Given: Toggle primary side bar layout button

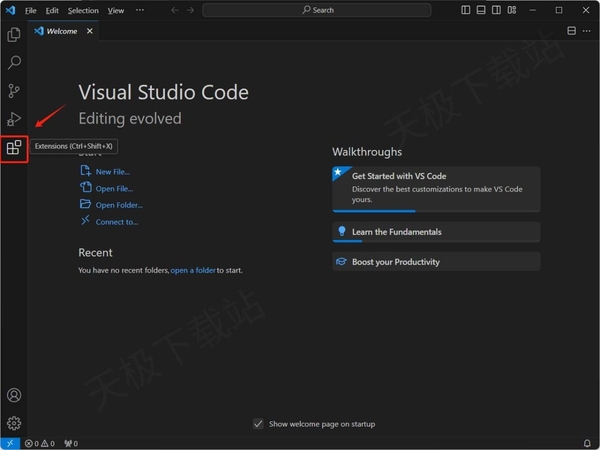Looking at the screenshot, I should coord(466,10).
